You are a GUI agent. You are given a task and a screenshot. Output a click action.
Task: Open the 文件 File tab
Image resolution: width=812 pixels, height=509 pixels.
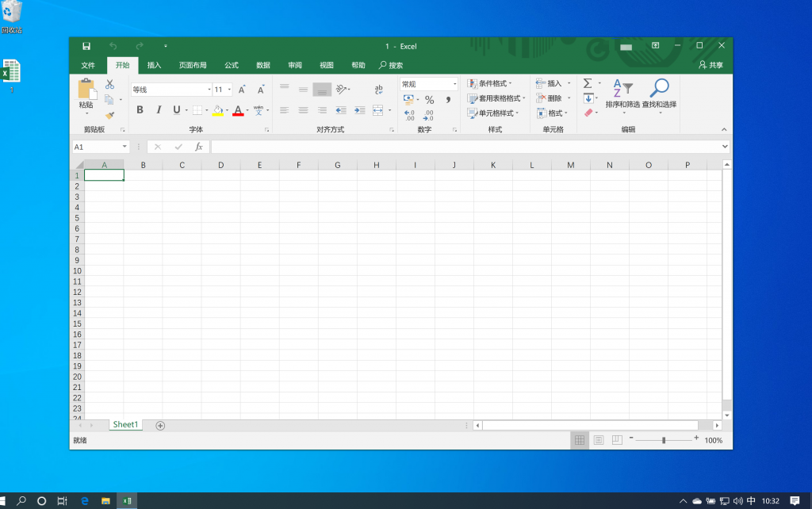pos(88,65)
